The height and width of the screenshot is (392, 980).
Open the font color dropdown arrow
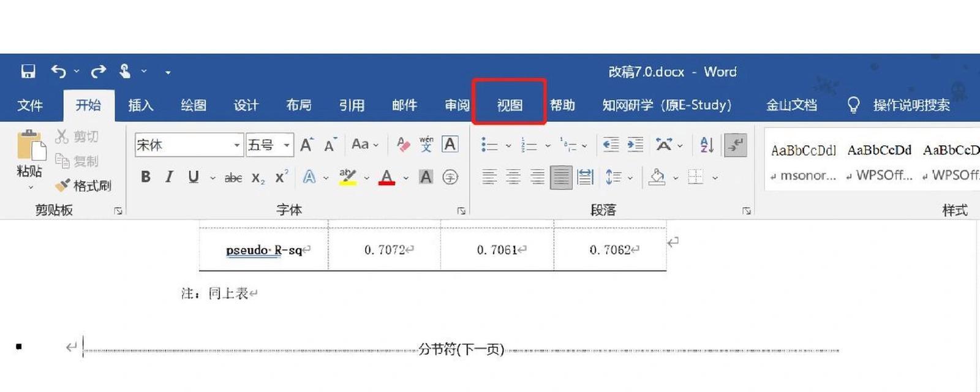coord(405,178)
